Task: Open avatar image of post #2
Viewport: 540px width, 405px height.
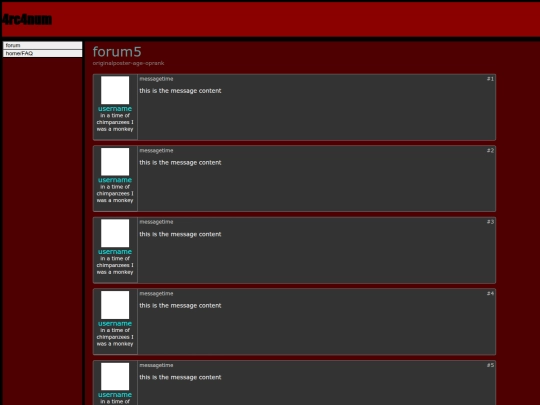Action: click(115, 162)
